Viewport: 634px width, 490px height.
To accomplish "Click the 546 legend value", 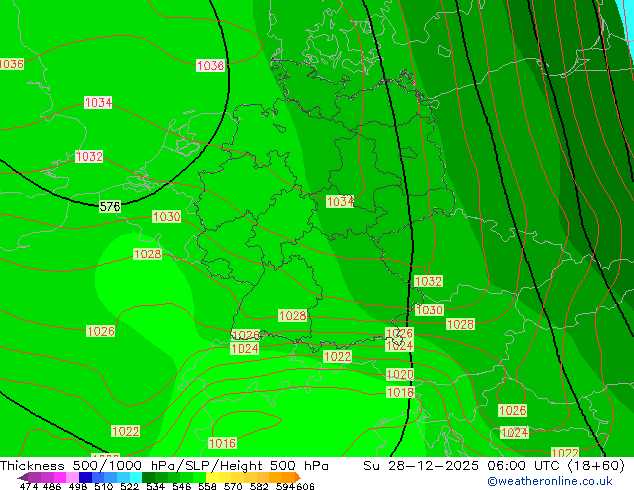I will pyautogui.click(x=182, y=486).
